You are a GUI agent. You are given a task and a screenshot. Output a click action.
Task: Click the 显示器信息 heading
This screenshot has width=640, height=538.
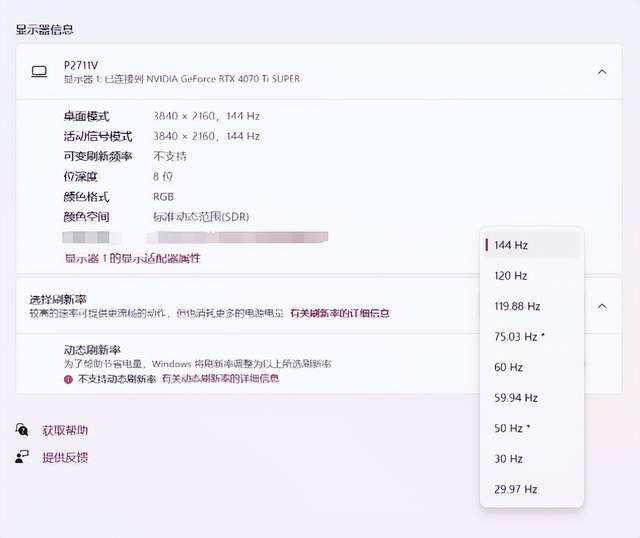pos(44,30)
